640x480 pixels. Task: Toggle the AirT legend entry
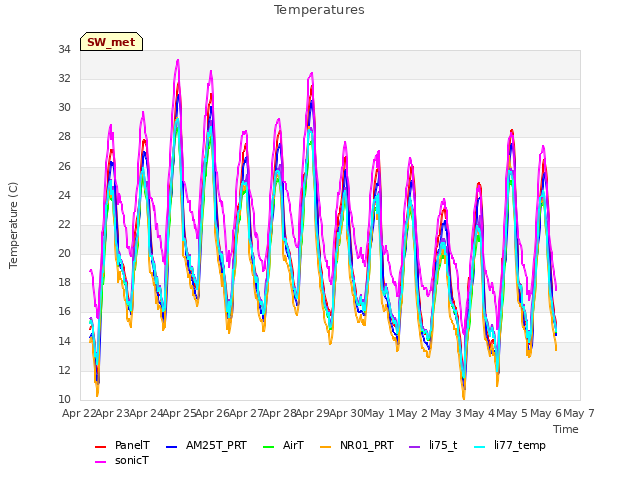click(x=284, y=445)
